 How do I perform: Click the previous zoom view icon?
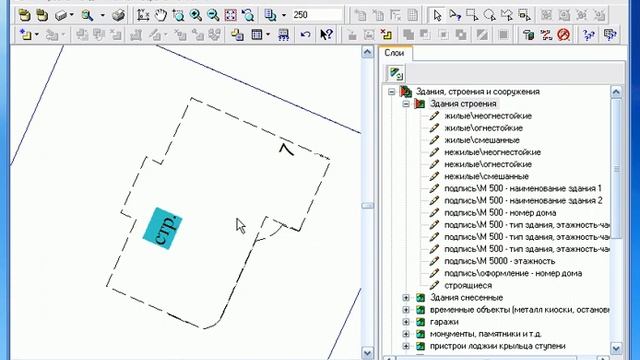(248, 16)
